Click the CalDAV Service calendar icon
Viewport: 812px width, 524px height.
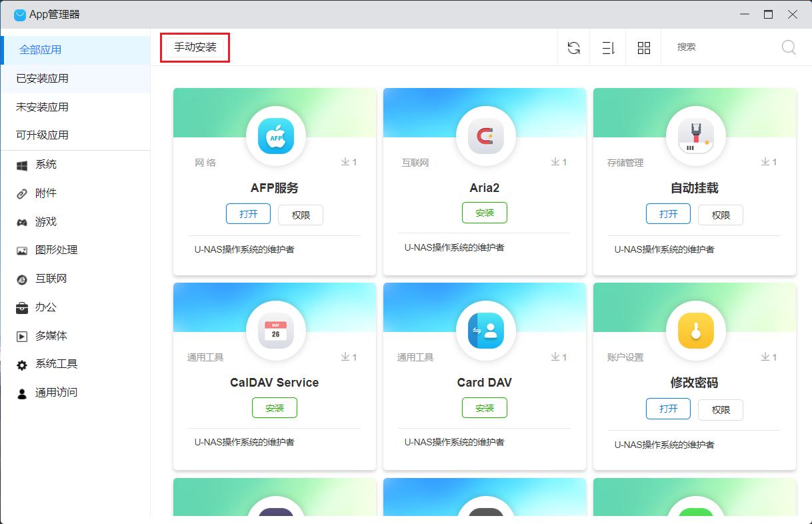tap(275, 331)
